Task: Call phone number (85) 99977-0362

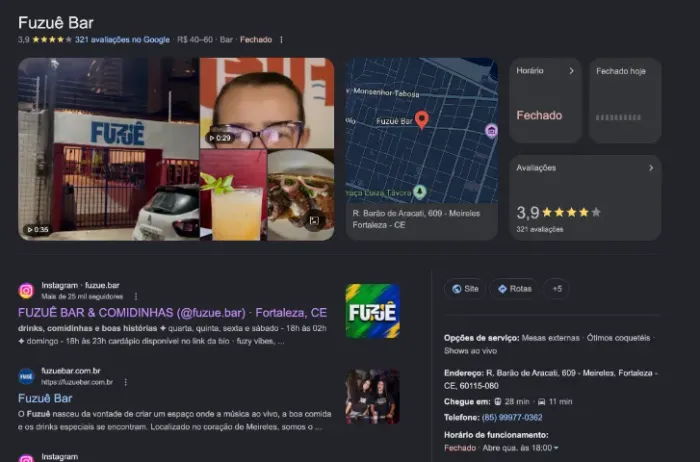Action: (x=512, y=418)
